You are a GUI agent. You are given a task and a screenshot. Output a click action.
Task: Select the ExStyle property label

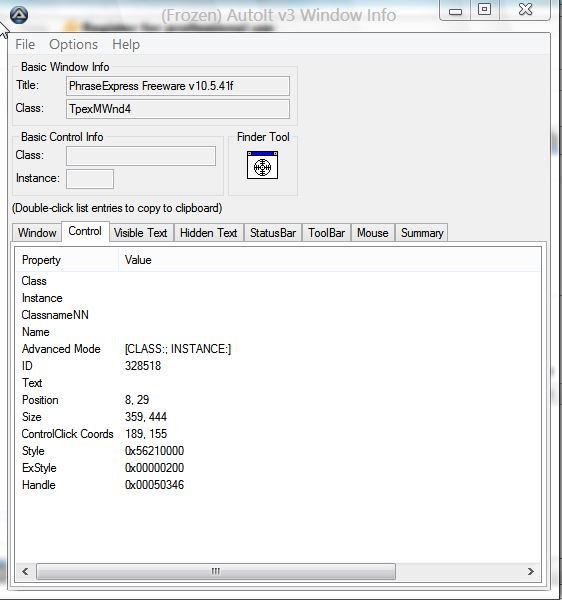pos(39,468)
